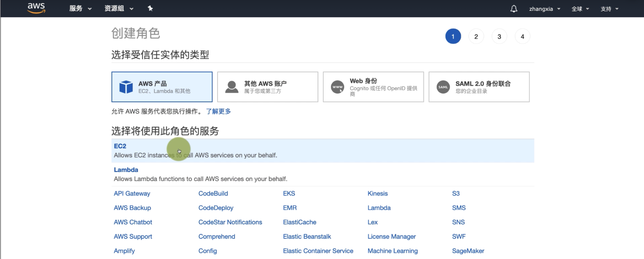Click the other AWS account person icon
Viewport: 644px width, 259px height.
232,87
